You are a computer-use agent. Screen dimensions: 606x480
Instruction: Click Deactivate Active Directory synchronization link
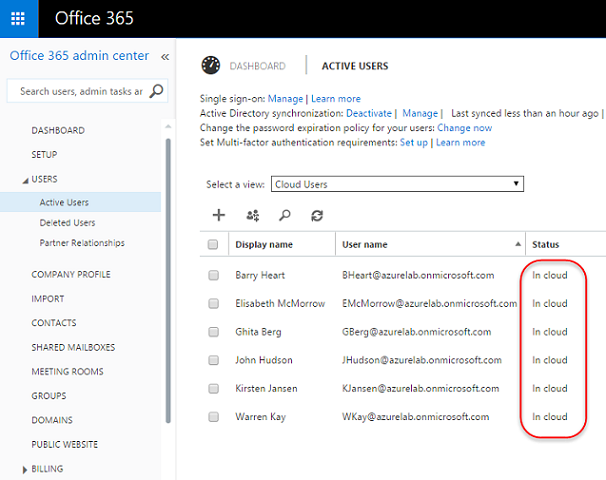point(369,113)
